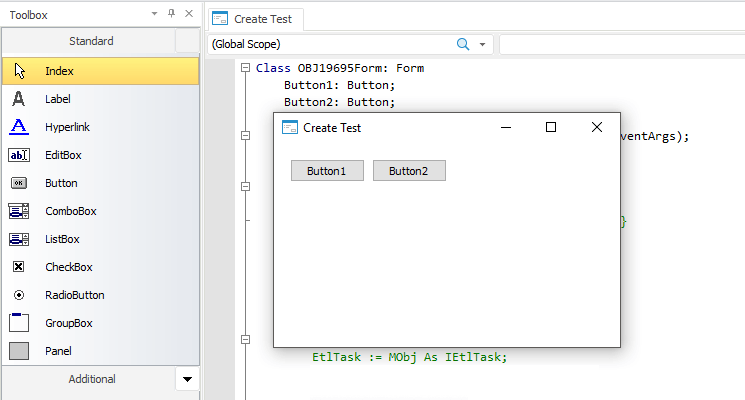
Task: Switch to the Create Test tab
Action: tap(255, 19)
